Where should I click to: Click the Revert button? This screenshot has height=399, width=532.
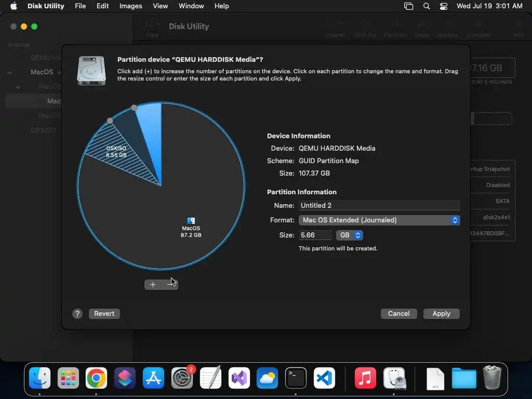point(104,313)
